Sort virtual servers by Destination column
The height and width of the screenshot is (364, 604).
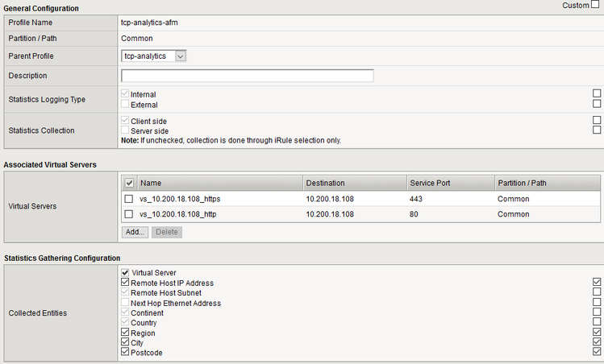325,183
